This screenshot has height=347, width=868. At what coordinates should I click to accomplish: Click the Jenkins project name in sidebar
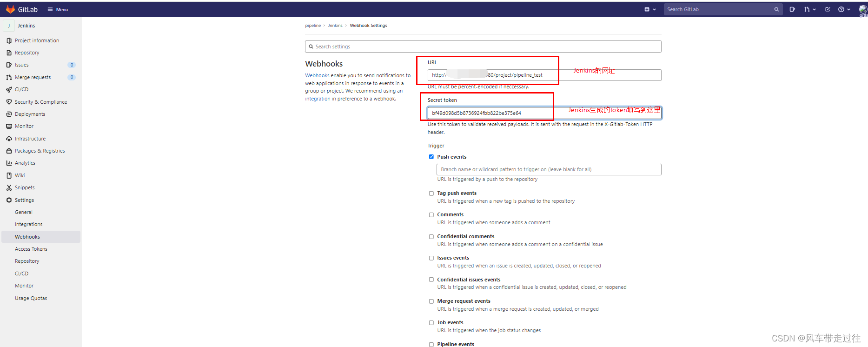pyautogui.click(x=26, y=26)
